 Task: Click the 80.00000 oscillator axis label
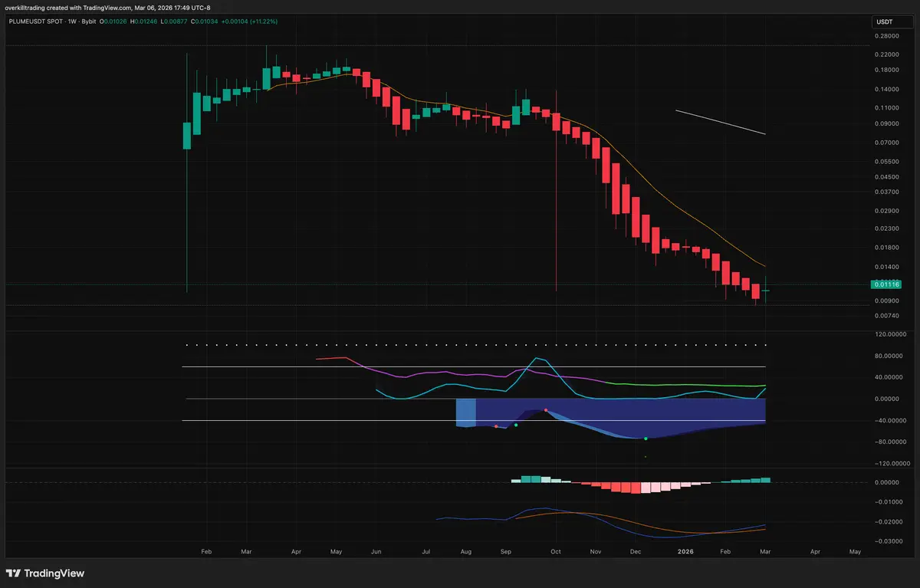890,356
